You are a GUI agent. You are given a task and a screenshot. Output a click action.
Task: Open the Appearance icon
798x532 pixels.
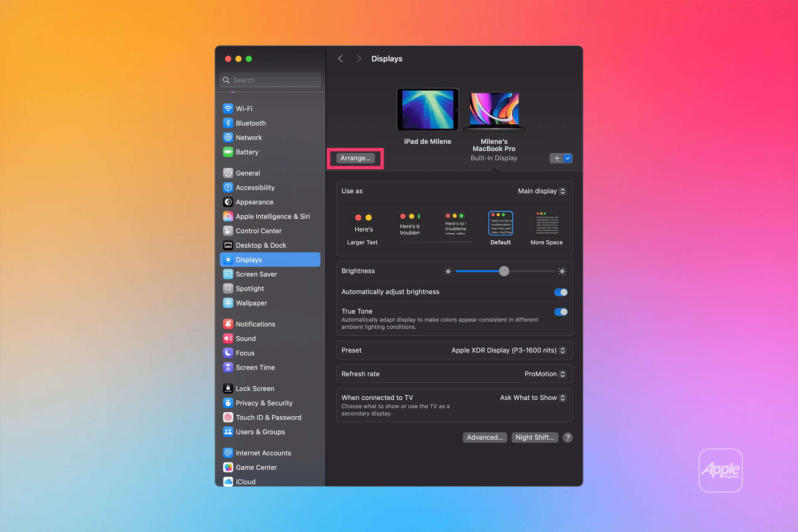point(228,202)
